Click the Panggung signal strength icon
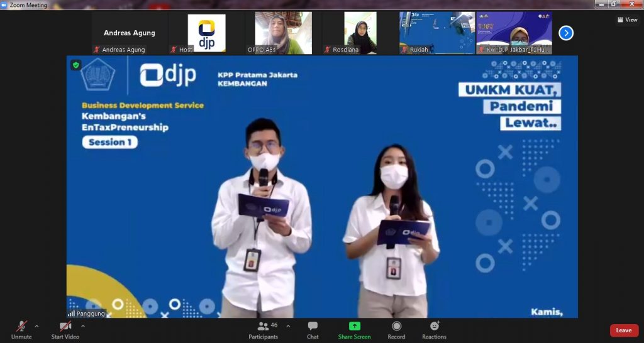The width and height of the screenshot is (644, 343). tap(72, 314)
